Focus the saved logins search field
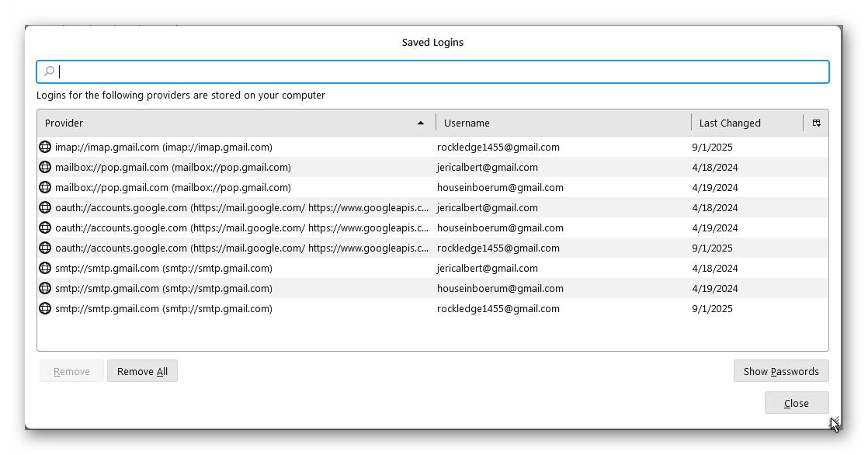This screenshot has height=455, width=868. click(443, 71)
